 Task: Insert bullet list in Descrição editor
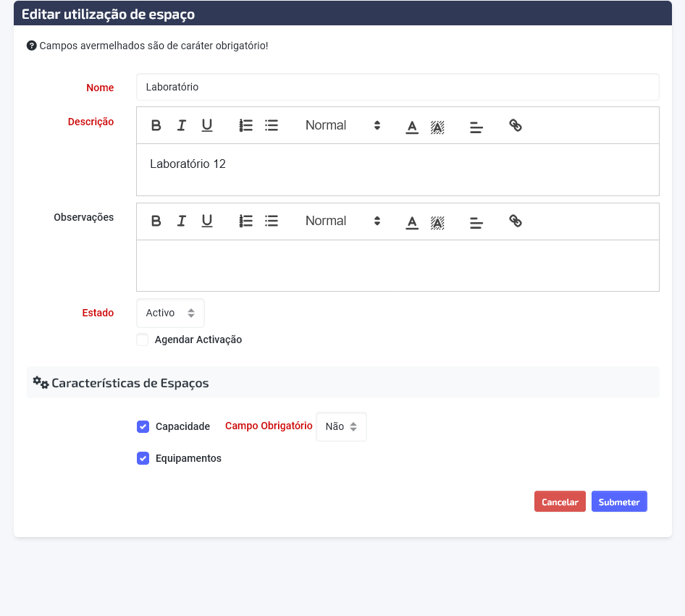pyautogui.click(x=272, y=126)
